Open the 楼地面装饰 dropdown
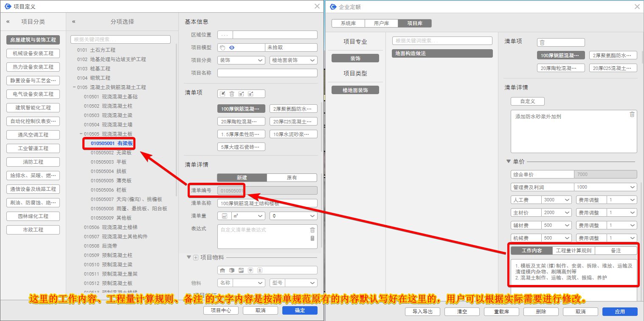This screenshot has width=644, height=321. 293,60
